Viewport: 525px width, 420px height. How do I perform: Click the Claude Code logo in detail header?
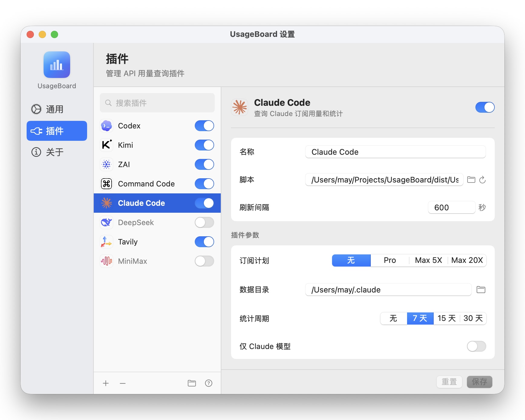pos(240,107)
